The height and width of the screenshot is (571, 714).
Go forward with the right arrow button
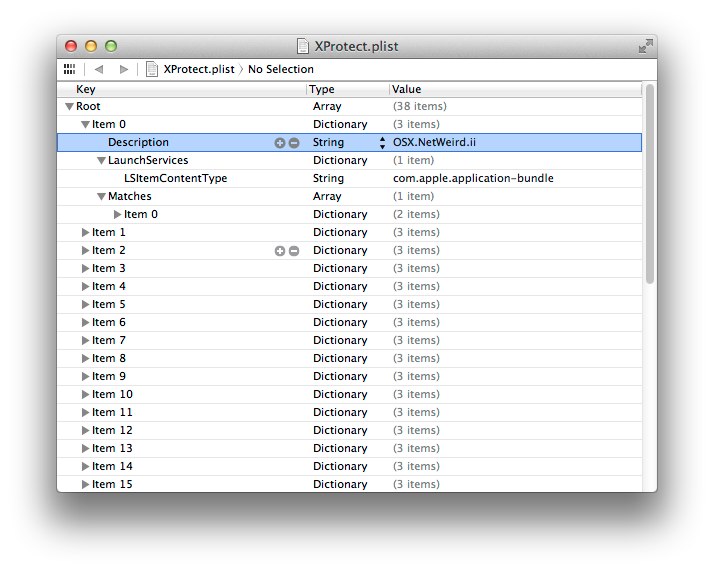click(124, 69)
